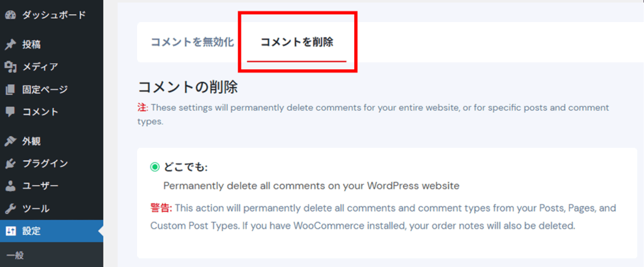Click the コメントの削除 section heading
Screen dimensions: 644x267
187,87
